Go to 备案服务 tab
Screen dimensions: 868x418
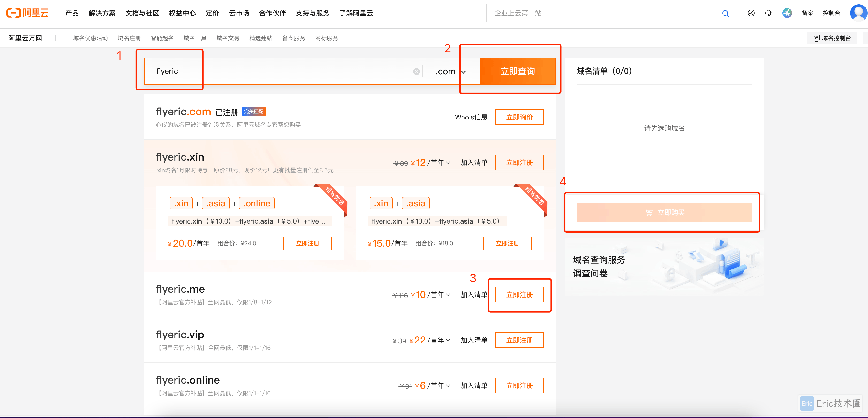click(294, 38)
